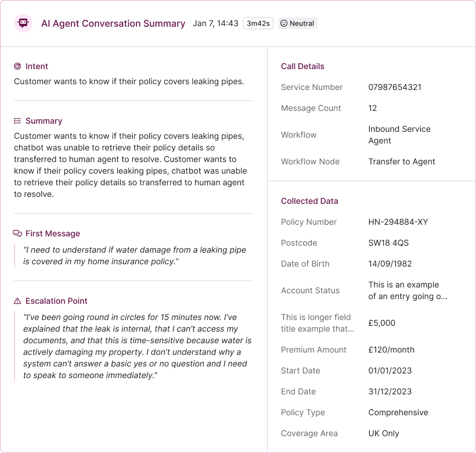
Task: Click the Transfer to Agent workflow node value
Action: [x=402, y=161]
